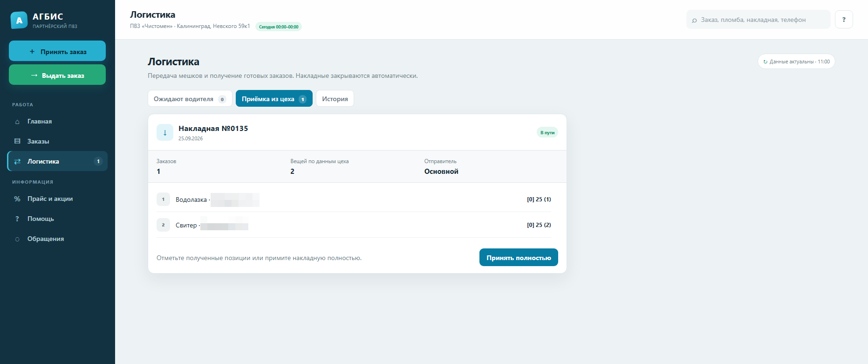The image size is (868, 364).
Task: Click the Свитер item row
Action: [354, 225]
